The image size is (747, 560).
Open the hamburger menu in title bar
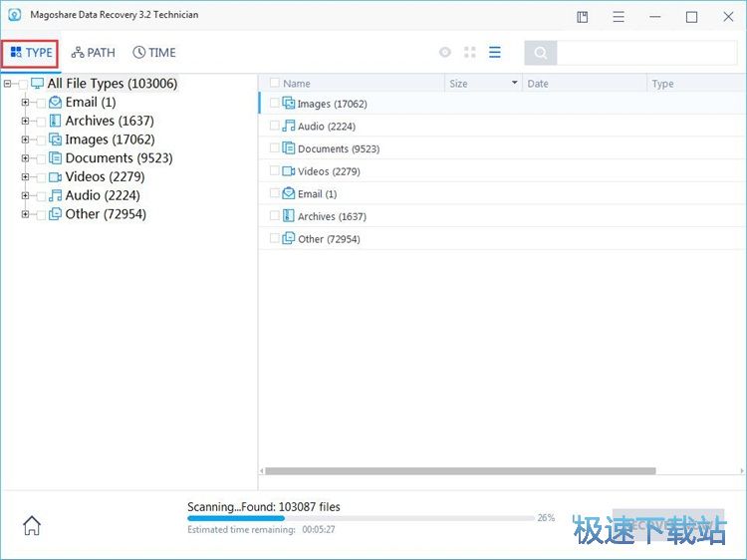tap(619, 17)
